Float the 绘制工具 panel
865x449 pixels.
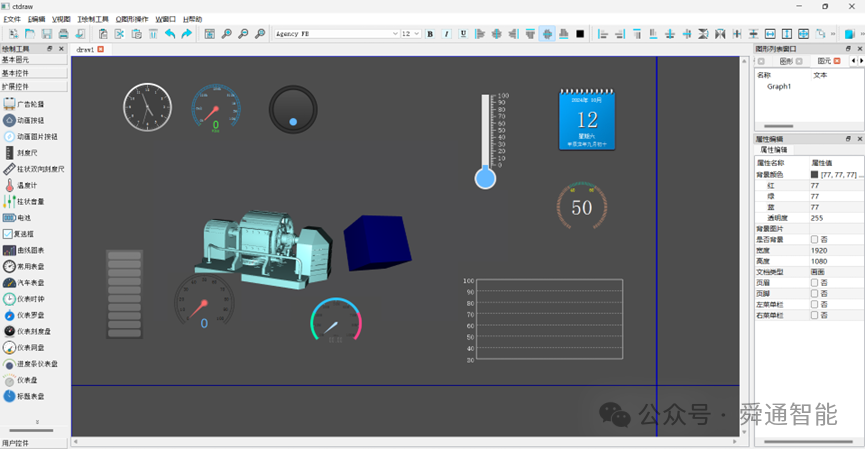tap(50, 49)
